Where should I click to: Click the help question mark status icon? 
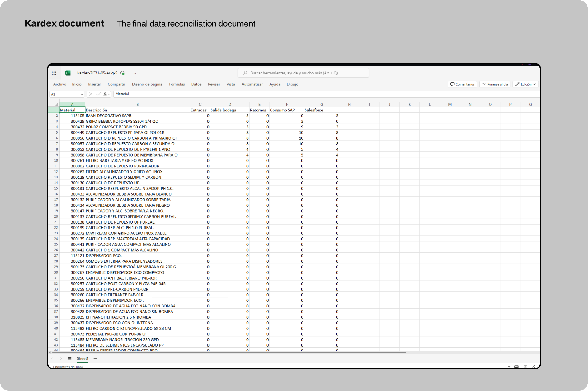525,367
